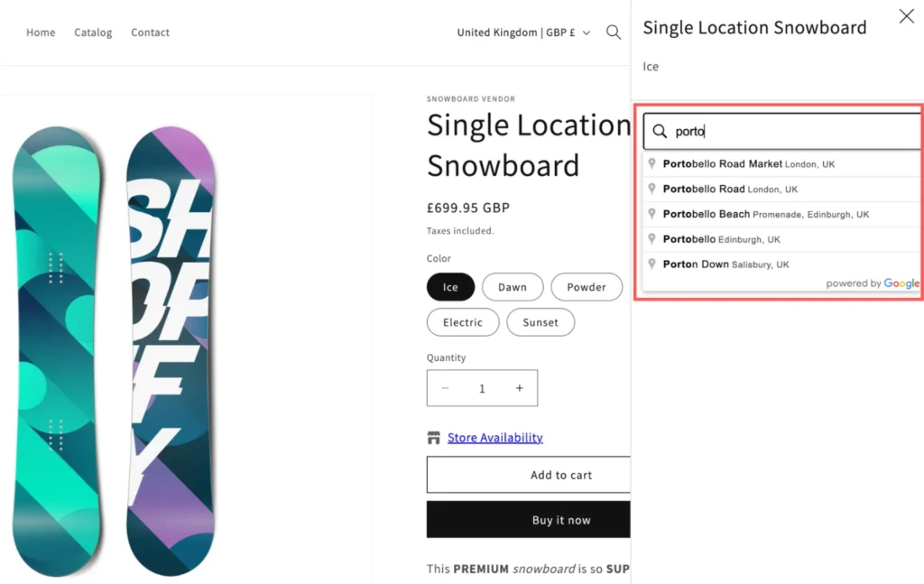Close the Single Location Snowboard drawer
This screenshot has height=584, width=924.
[x=906, y=16]
